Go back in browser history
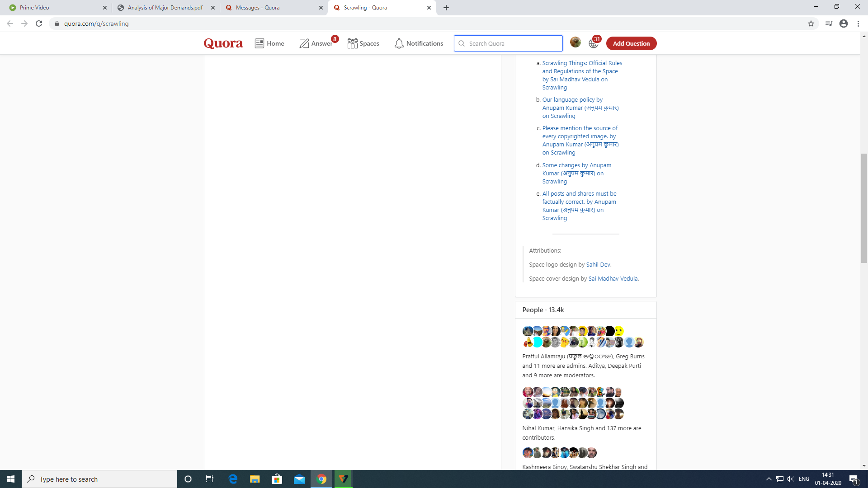The height and width of the screenshot is (488, 868). pyautogui.click(x=10, y=23)
